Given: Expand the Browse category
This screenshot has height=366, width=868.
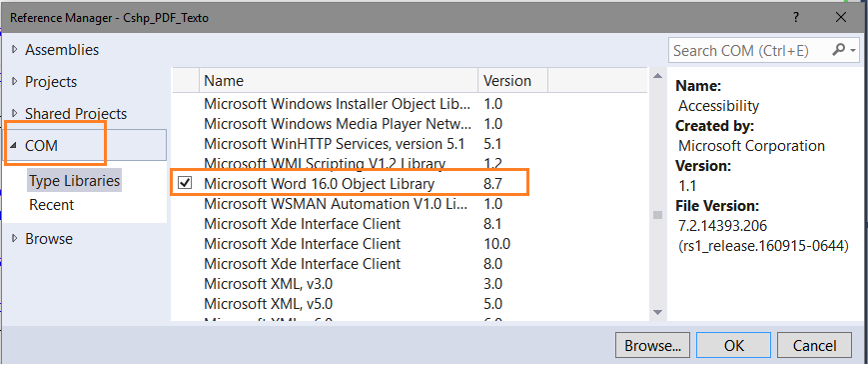Looking at the screenshot, I should click(15, 239).
